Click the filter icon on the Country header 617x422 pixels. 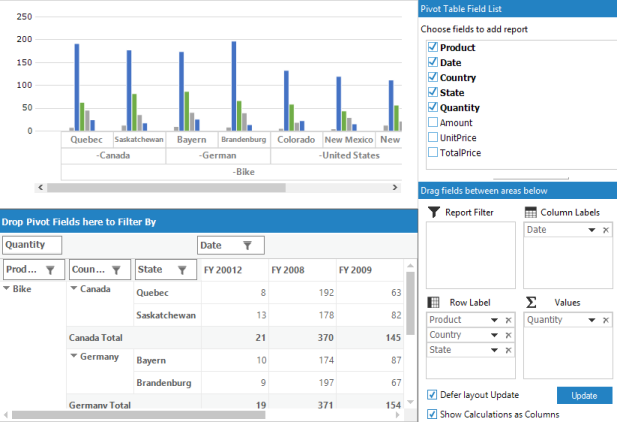pos(116,270)
